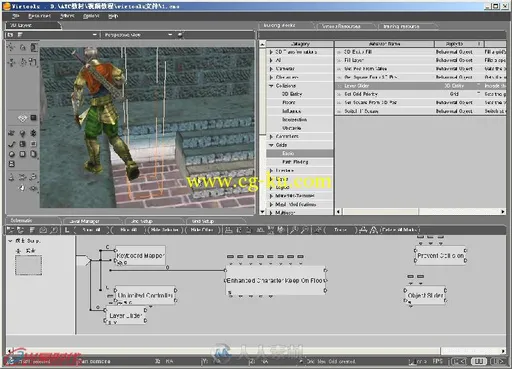This screenshot has height=369, width=512.
Task: Collapse the Collisions category
Action: pyautogui.click(x=271, y=86)
